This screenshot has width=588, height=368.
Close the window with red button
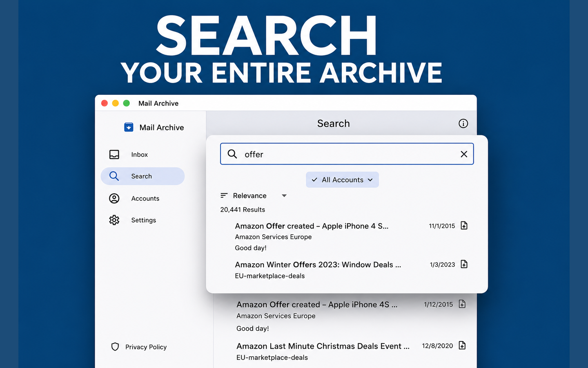pos(105,103)
